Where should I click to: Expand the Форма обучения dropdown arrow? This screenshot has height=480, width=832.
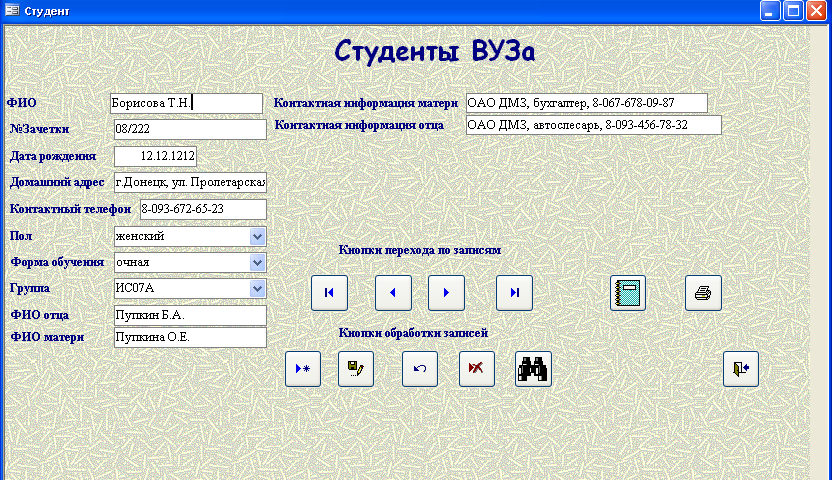[x=257, y=263]
